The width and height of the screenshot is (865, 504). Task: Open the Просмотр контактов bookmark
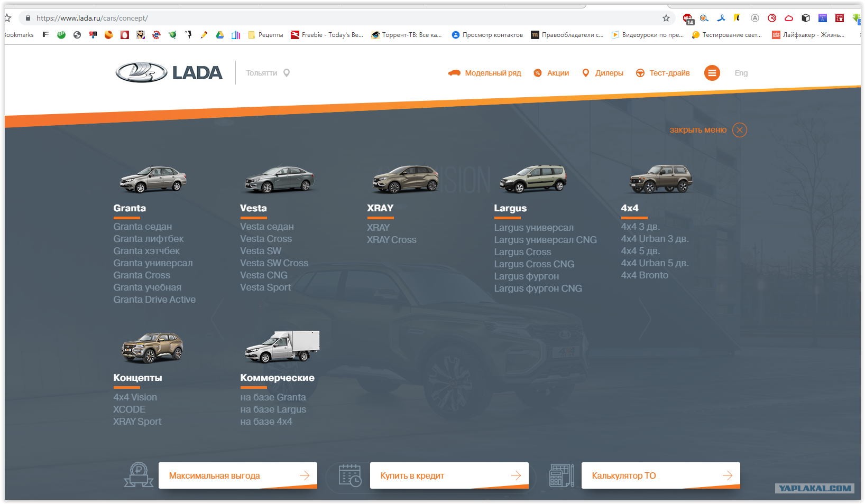coord(487,35)
